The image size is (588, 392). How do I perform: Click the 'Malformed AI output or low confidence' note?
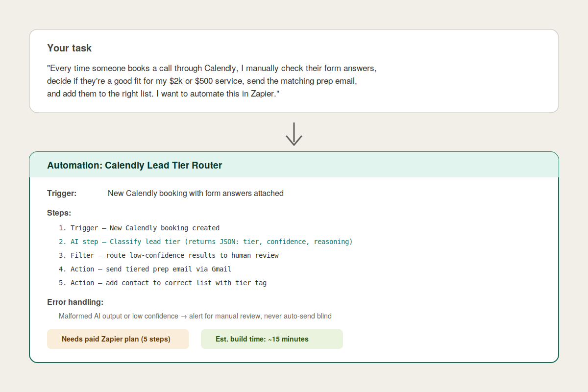[x=195, y=316]
